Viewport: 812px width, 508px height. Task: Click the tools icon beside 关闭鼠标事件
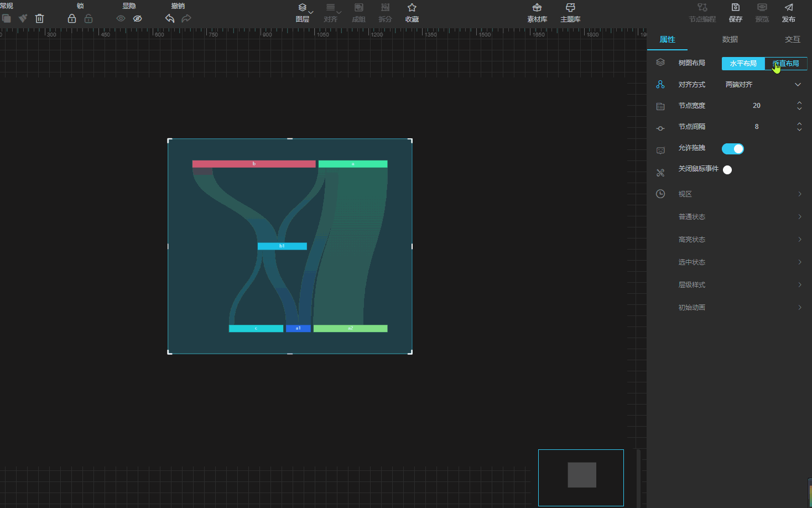click(x=660, y=173)
